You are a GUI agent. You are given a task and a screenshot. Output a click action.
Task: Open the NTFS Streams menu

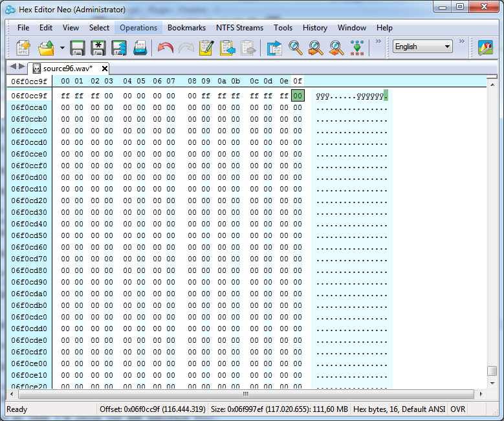click(239, 28)
